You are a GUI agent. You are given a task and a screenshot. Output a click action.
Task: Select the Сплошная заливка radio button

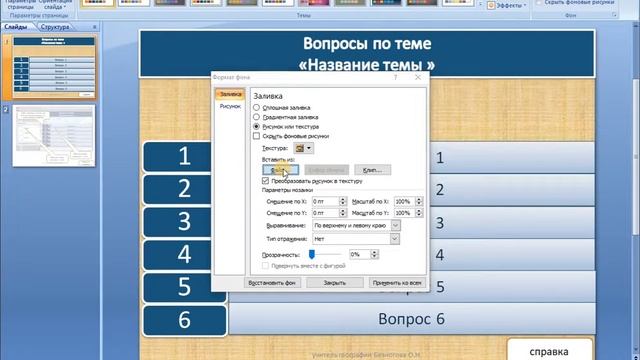tap(256, 108)
